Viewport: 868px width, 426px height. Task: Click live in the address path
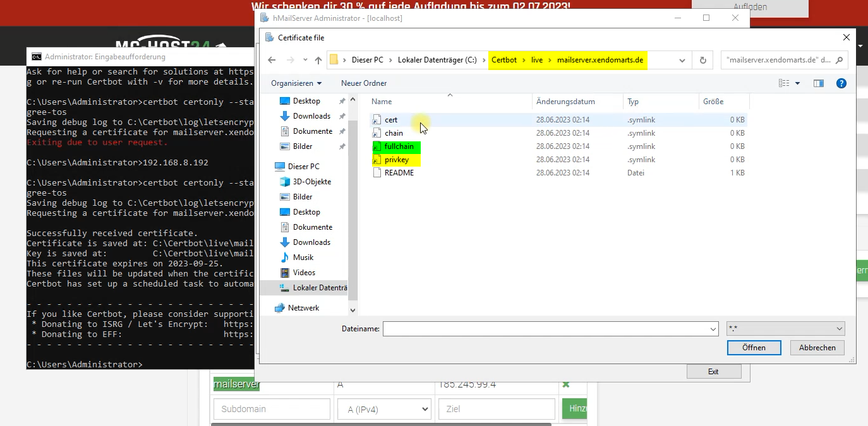point(537,60)
